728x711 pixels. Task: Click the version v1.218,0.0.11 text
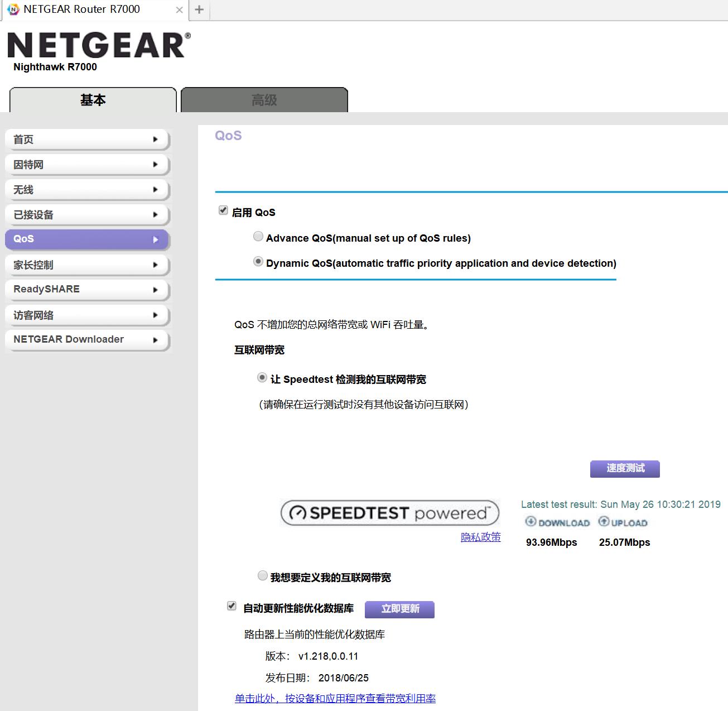pos(329,656)
